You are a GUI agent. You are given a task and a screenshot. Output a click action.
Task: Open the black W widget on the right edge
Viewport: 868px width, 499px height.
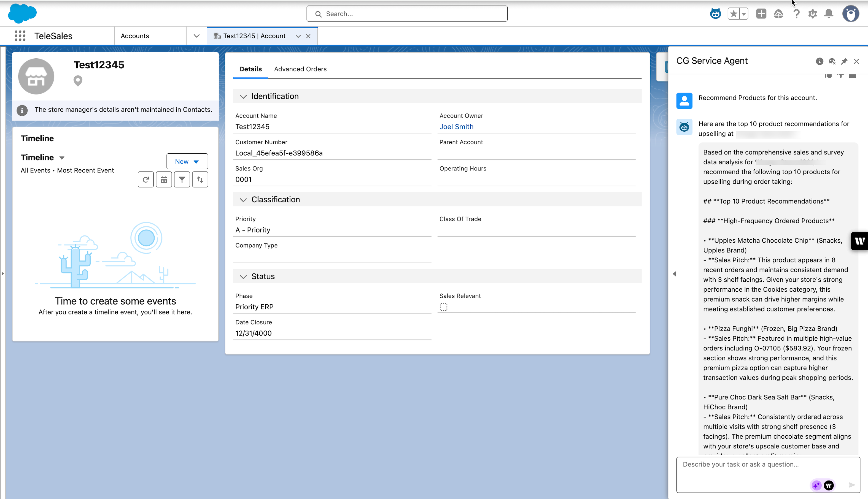859,241
